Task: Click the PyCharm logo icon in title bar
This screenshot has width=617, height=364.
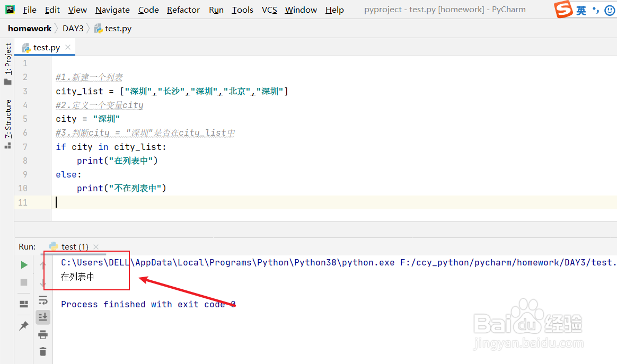Action: 10,9
